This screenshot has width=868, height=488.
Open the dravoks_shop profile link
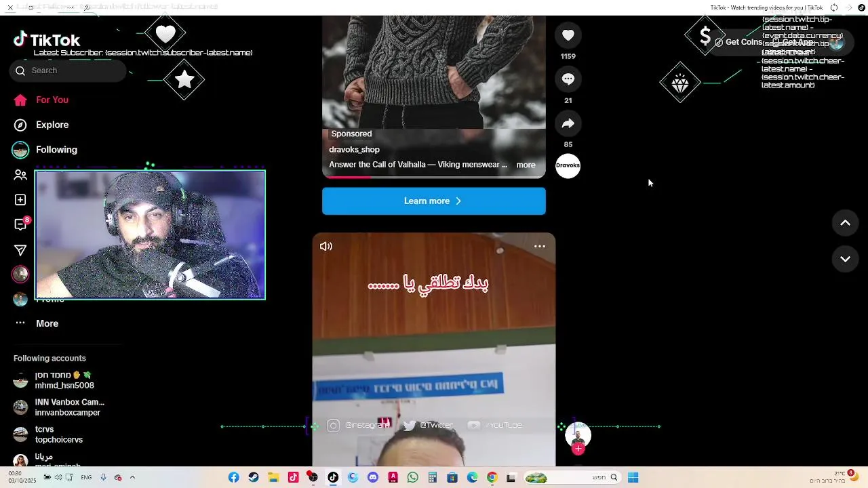pos(354,150)
